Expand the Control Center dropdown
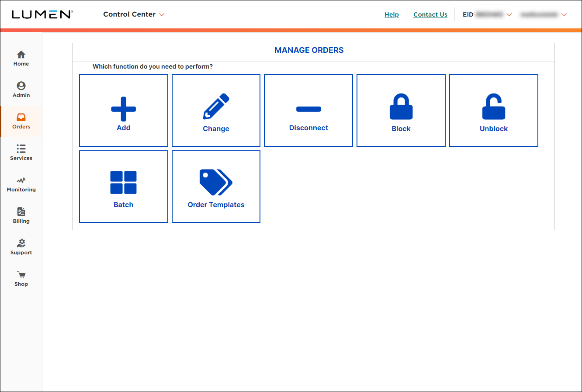The image size is (582, 392). pos(134,14)
